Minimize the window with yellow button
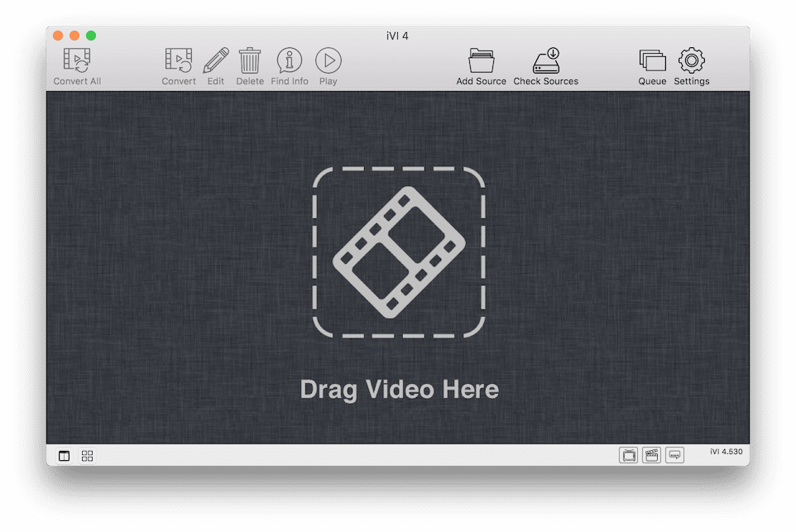This screenshot has height=532, width=796. tap(74, 36)
